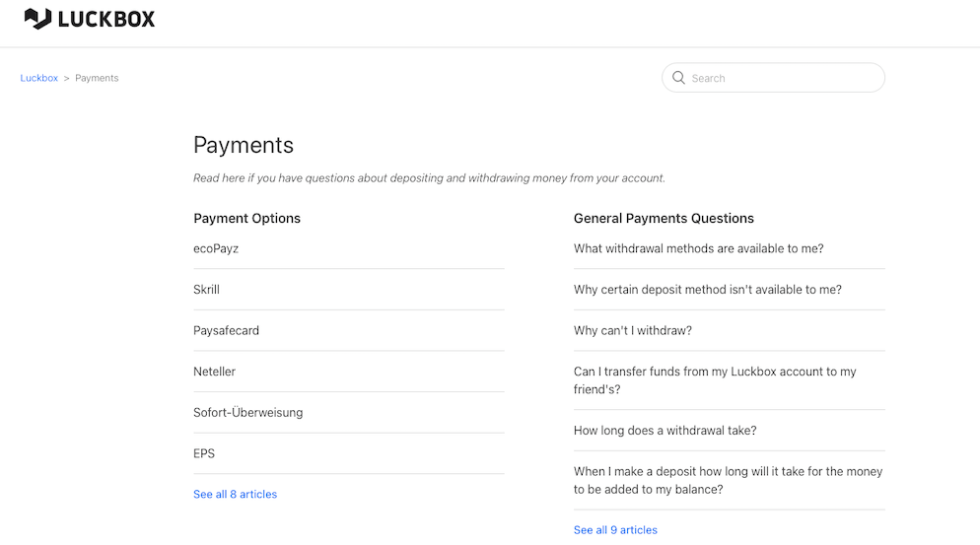
Task: Click See all 9 articles
Action: [615, 530]
